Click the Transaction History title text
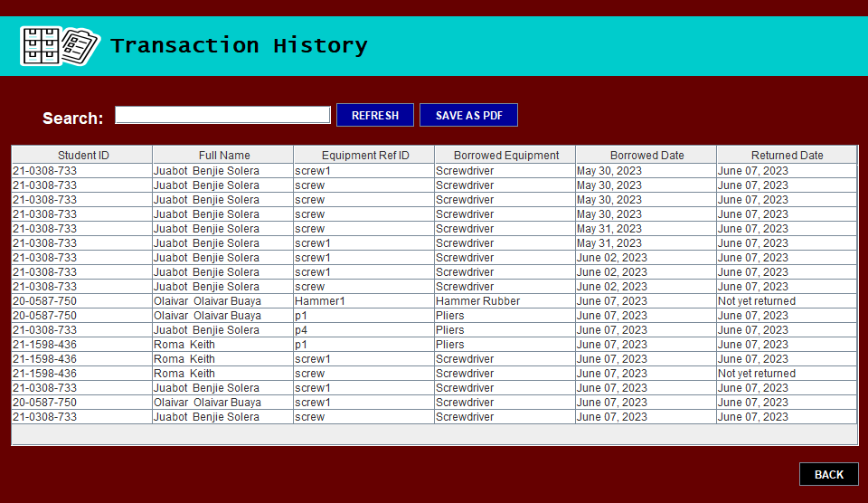This screenshot has height=503, width=868. pos(239,46)
